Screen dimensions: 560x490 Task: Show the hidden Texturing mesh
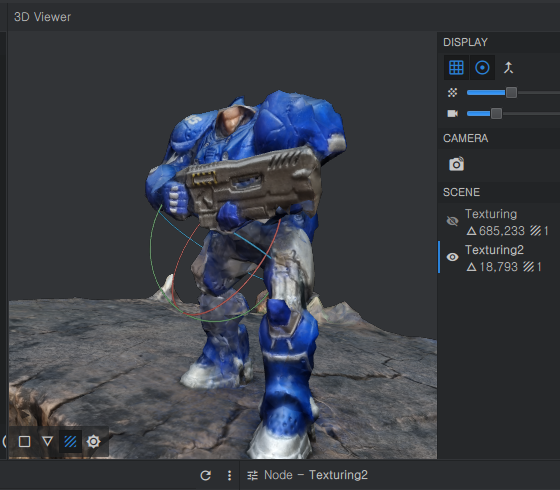click(452, 221)
